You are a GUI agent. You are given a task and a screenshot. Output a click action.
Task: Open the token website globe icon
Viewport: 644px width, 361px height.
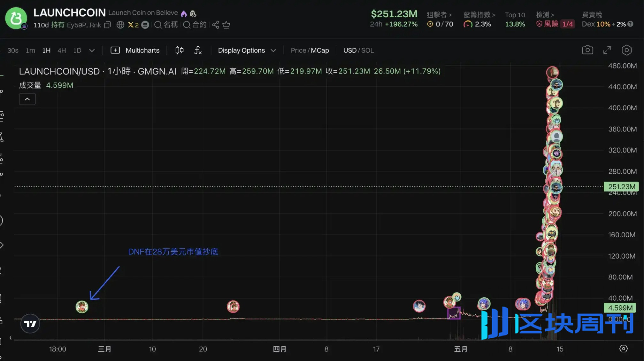(x=120, y=25)
